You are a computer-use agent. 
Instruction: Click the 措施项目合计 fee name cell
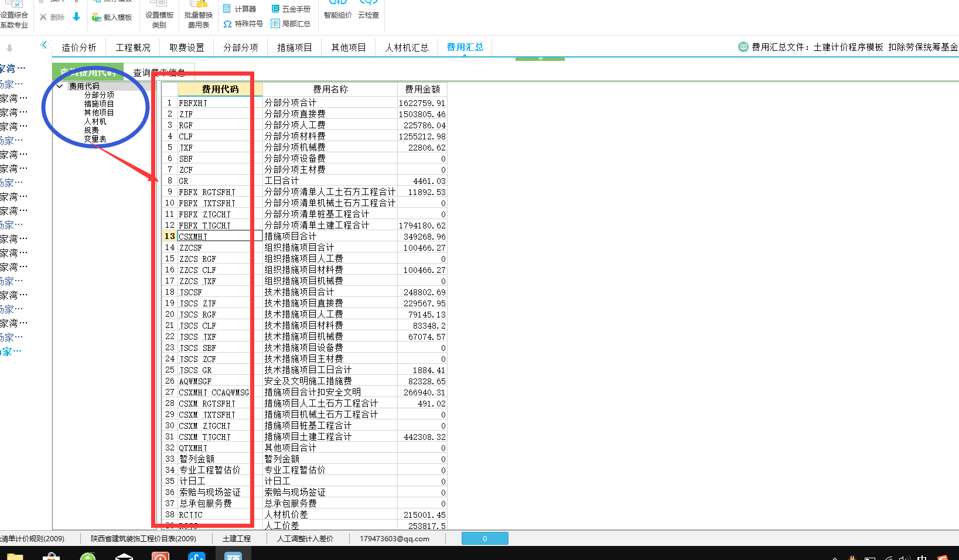click(330, 236)
